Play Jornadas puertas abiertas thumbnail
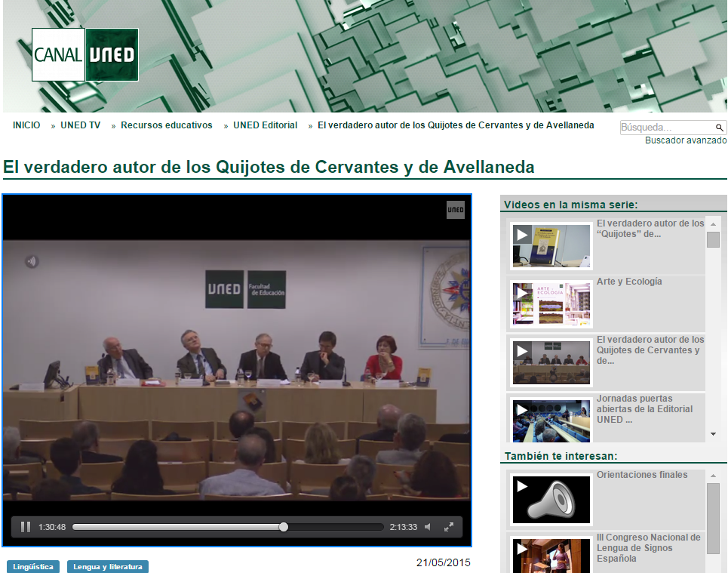The image size is (728, 573). click(551, 420)
